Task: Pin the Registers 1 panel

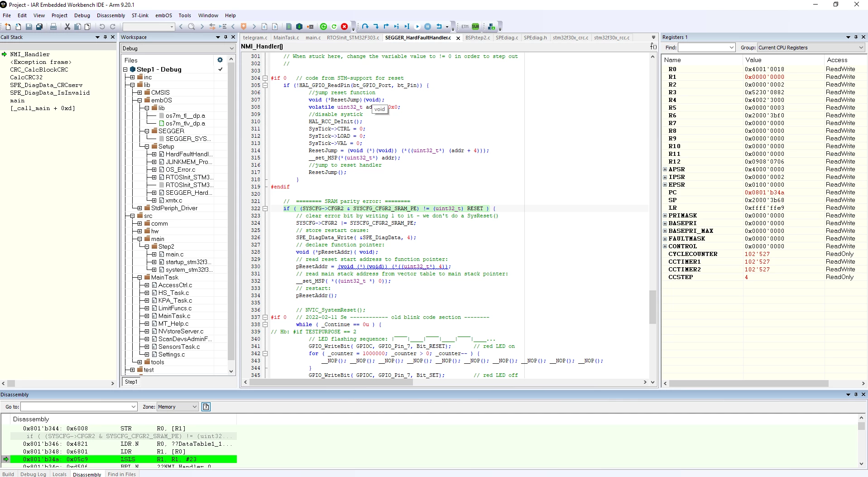Action: pos(856,37)
